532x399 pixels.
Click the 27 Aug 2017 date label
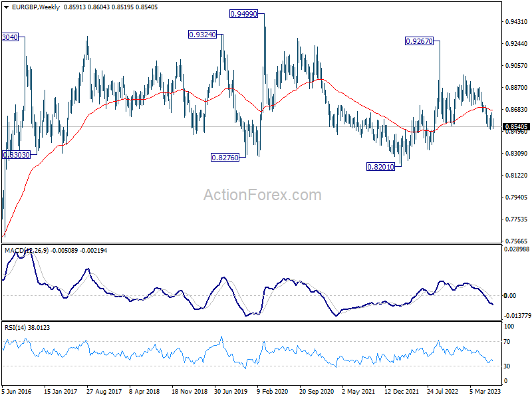(104, 391)
